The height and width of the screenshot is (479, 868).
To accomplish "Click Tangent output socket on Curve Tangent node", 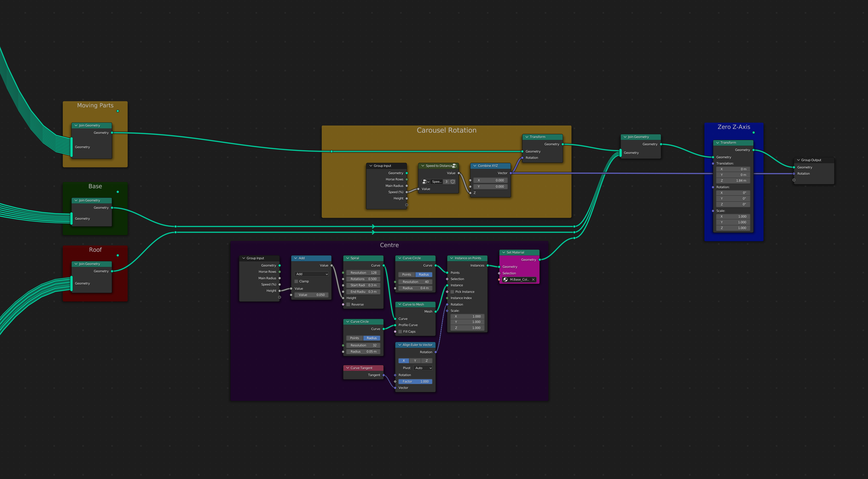I will (x=383, y=375).
